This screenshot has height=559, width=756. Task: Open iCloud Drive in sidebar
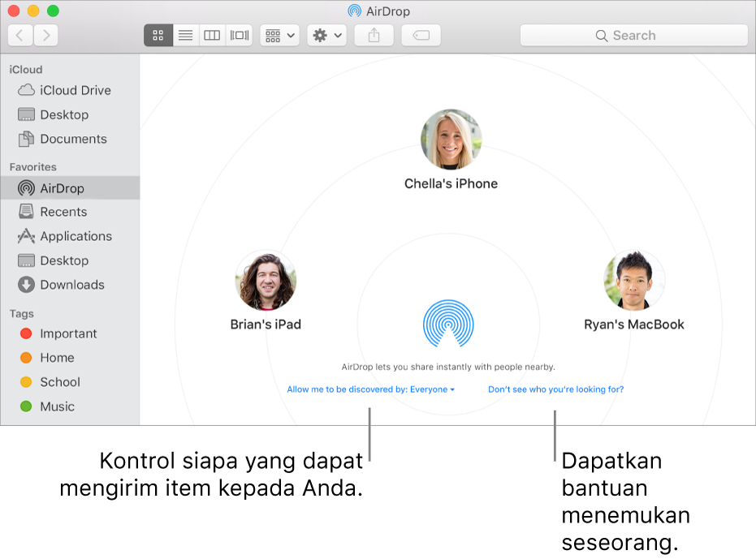tap(70, 90)
